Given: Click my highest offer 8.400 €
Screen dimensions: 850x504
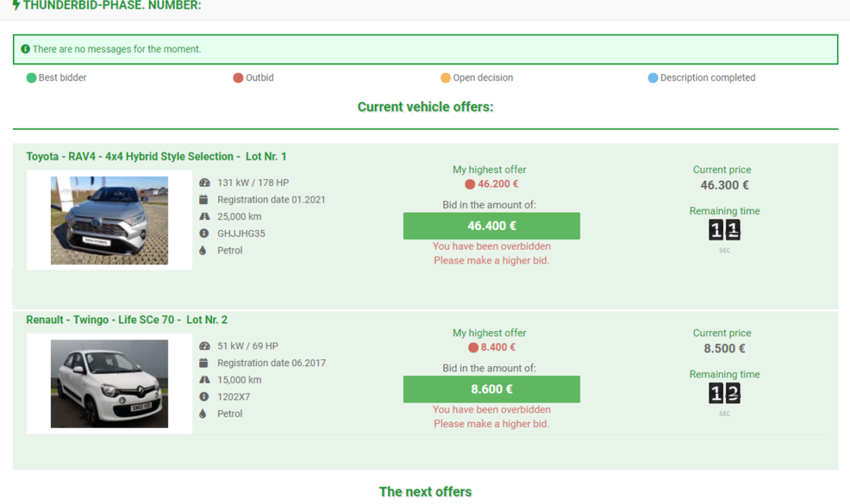Looking at the screenshot, I should (498, 347).
